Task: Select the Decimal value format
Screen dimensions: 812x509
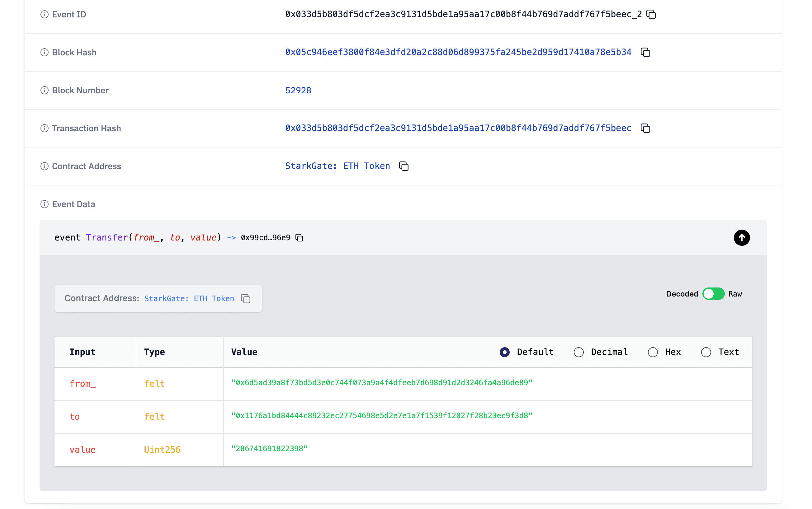Action: [x=578, y=352]
